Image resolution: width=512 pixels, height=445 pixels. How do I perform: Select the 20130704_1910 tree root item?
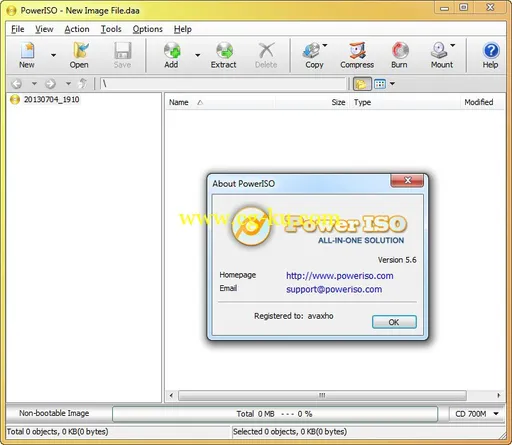tap(51, 99)
